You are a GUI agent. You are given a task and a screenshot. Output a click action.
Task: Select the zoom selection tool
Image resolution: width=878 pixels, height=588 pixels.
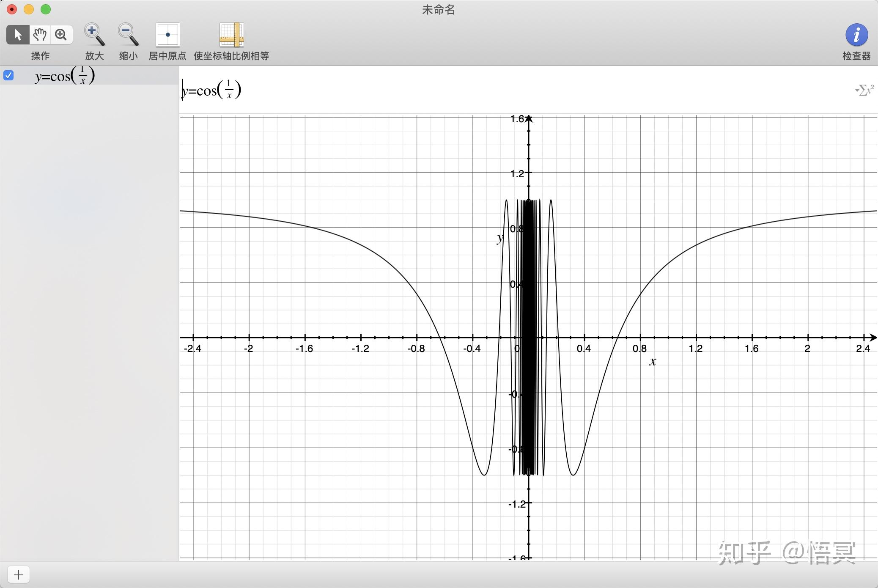61,35
